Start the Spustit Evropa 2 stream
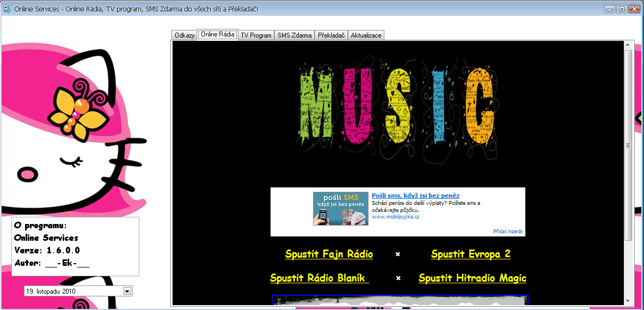This screenshot has height=310, width=644. 471,254
